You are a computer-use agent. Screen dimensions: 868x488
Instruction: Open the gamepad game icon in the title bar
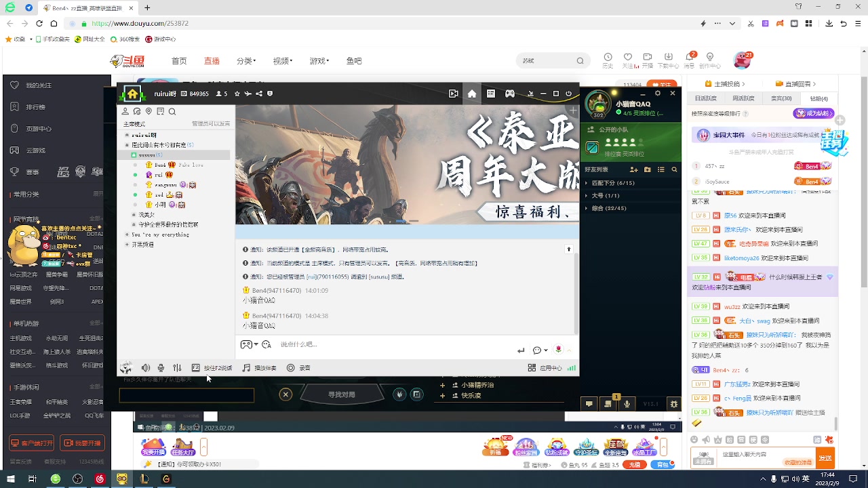tap(509, 94)
